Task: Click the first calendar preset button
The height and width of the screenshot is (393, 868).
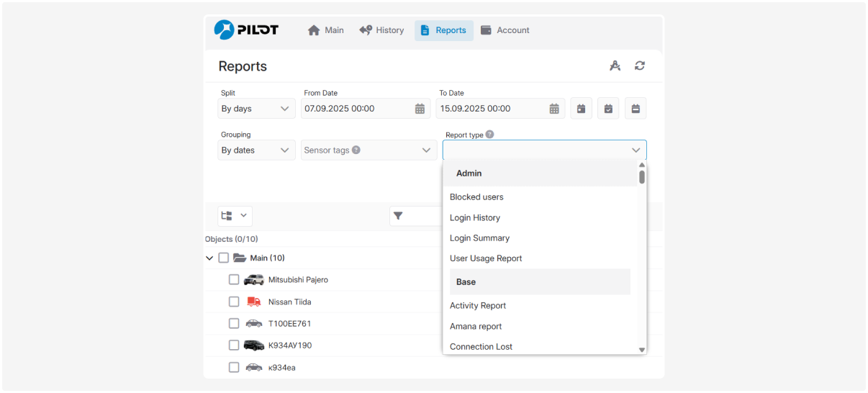Action: coord(581,109)
